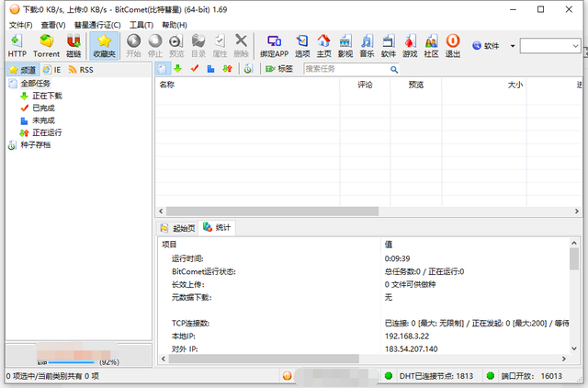
Task: Select 正在运行 in the task tree
Action: [x=47, y=132]
